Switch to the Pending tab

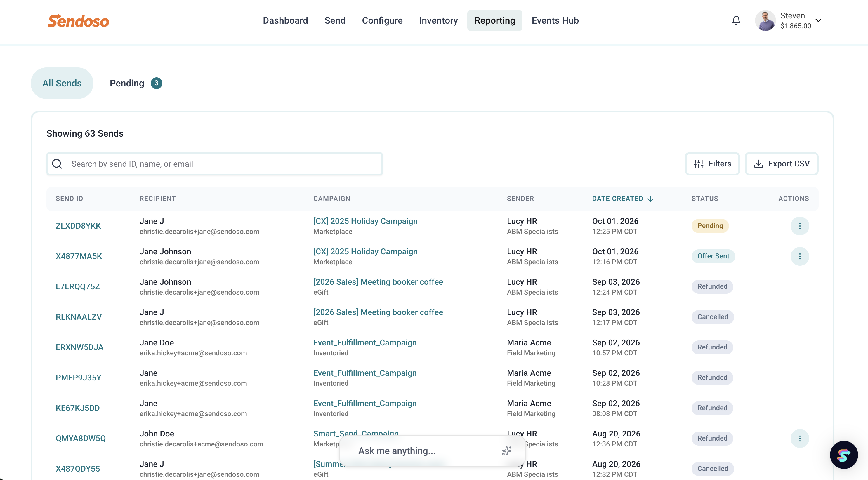[136, 83]
